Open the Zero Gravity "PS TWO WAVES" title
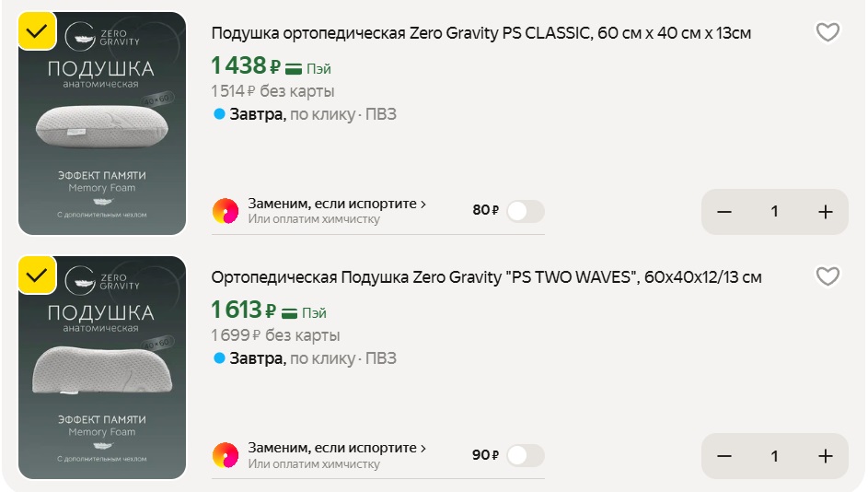Image resolution: width=868 pixels, height=492 pixels. tap(486, 278)
